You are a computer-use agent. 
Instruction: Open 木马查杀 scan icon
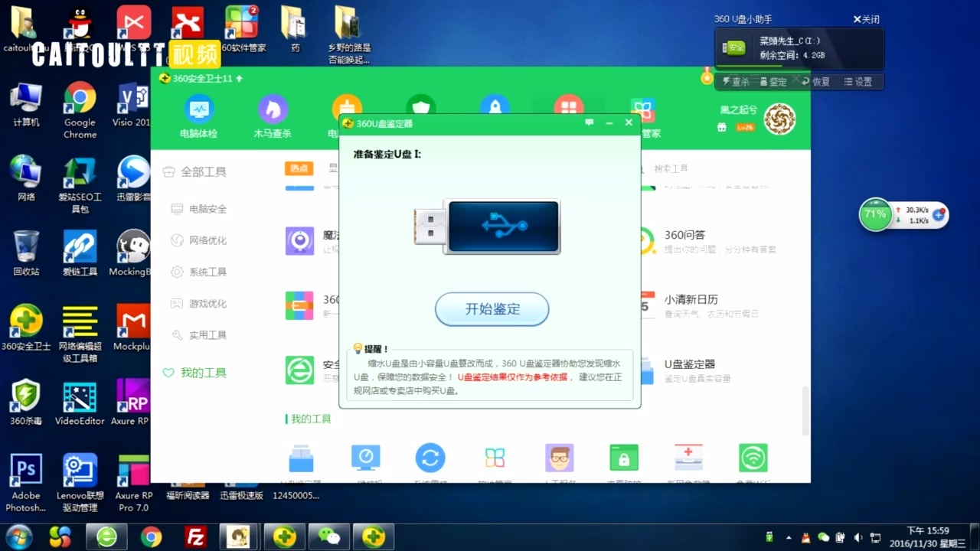(273, 117)
